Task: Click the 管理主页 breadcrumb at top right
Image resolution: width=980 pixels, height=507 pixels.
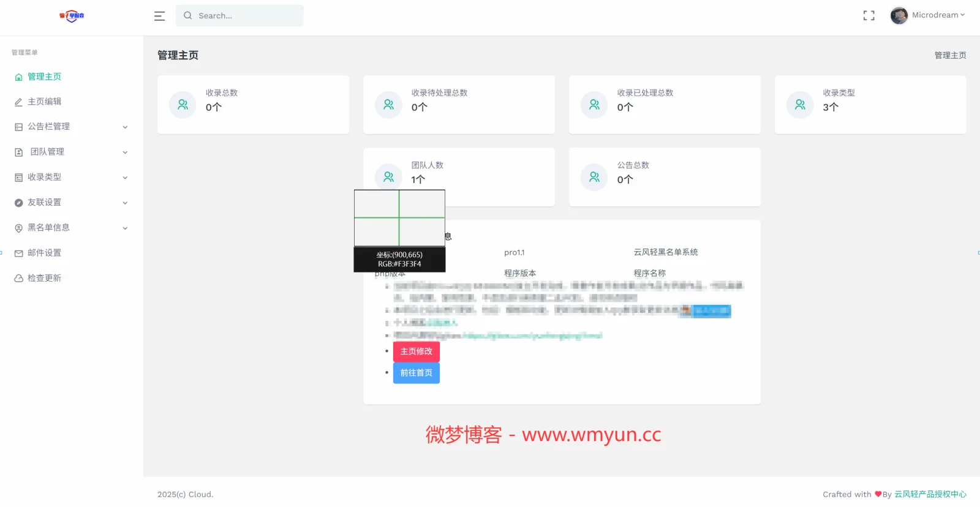Action: coord(950,55)
